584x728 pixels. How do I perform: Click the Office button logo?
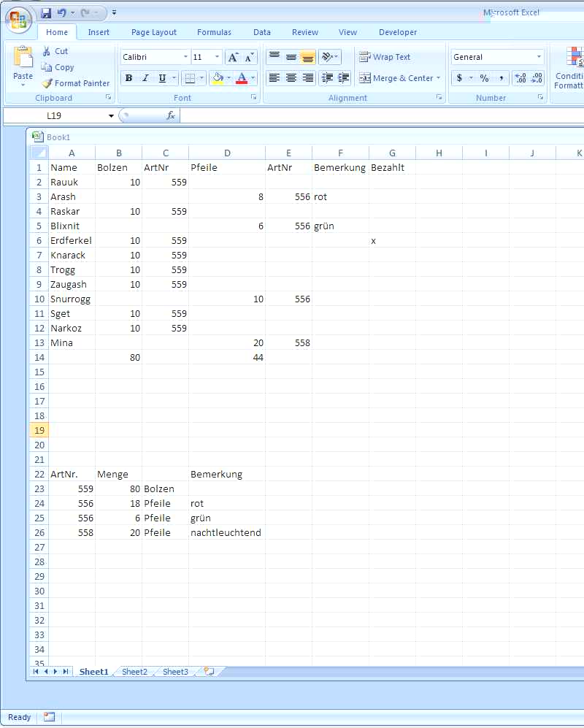[x=18, y=20]
